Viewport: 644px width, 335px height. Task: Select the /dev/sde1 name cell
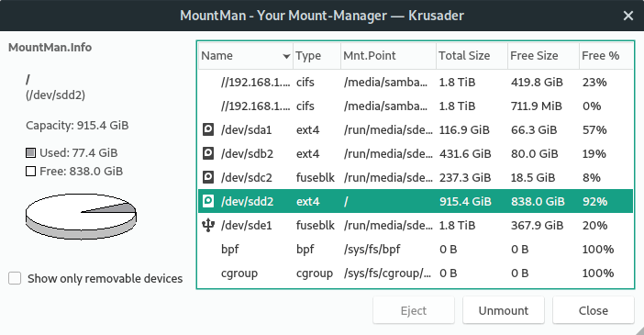(247, 225)
